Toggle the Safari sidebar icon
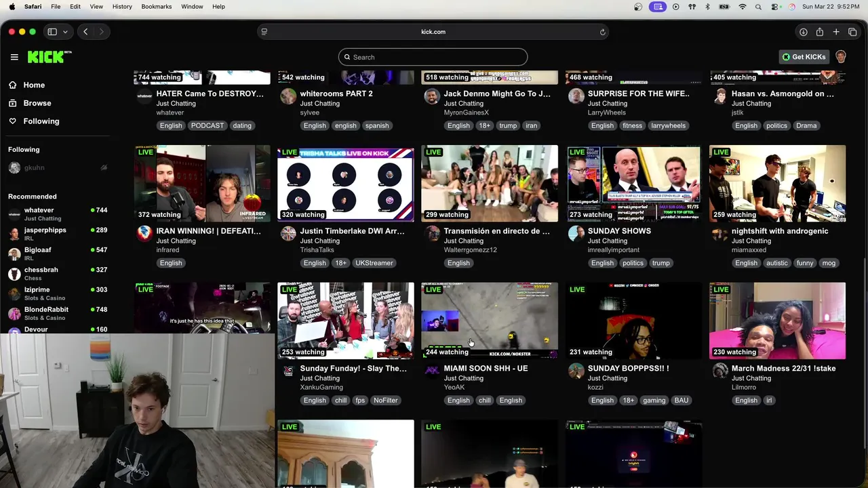 coord(52,32)
